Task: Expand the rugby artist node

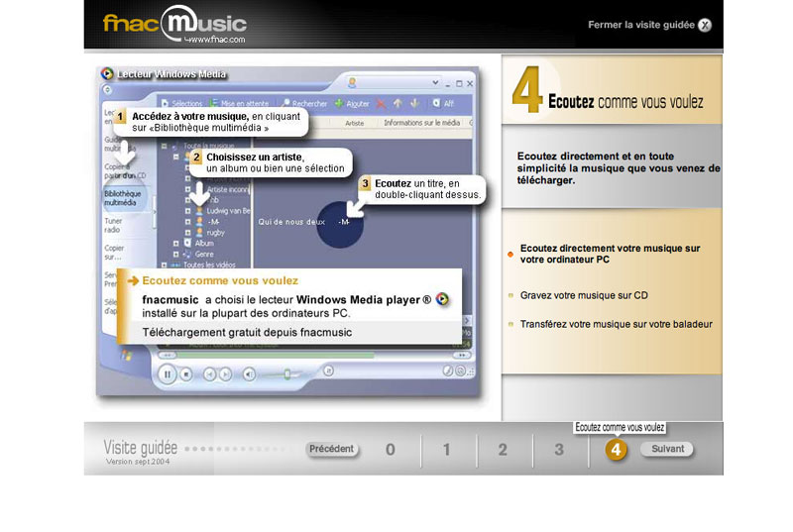Action: tap(187, 233)
